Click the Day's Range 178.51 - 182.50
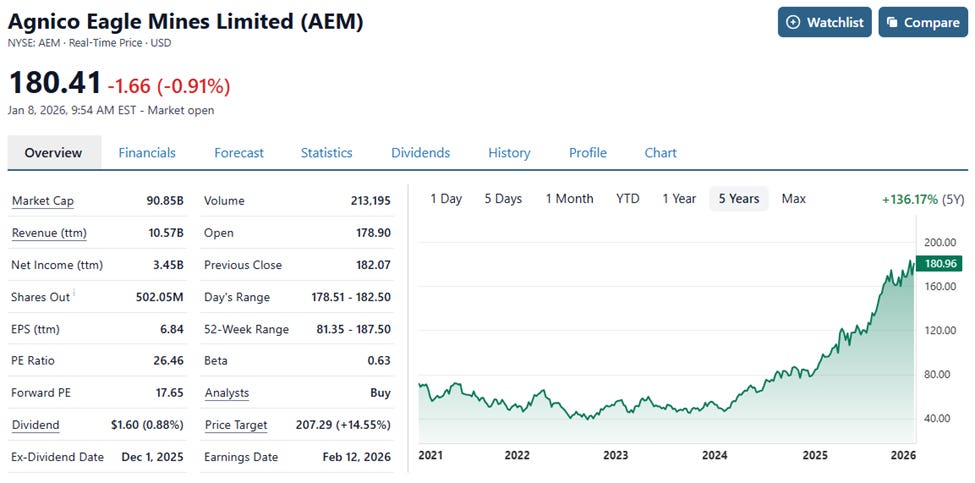The image size is (975, 483). pos(351,297)
